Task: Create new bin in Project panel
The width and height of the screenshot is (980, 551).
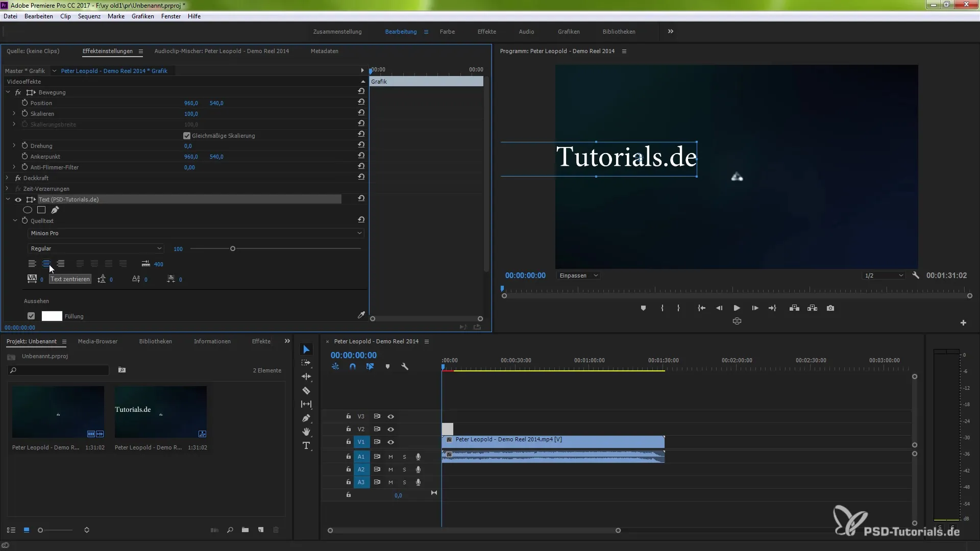Action: (246, 530)
